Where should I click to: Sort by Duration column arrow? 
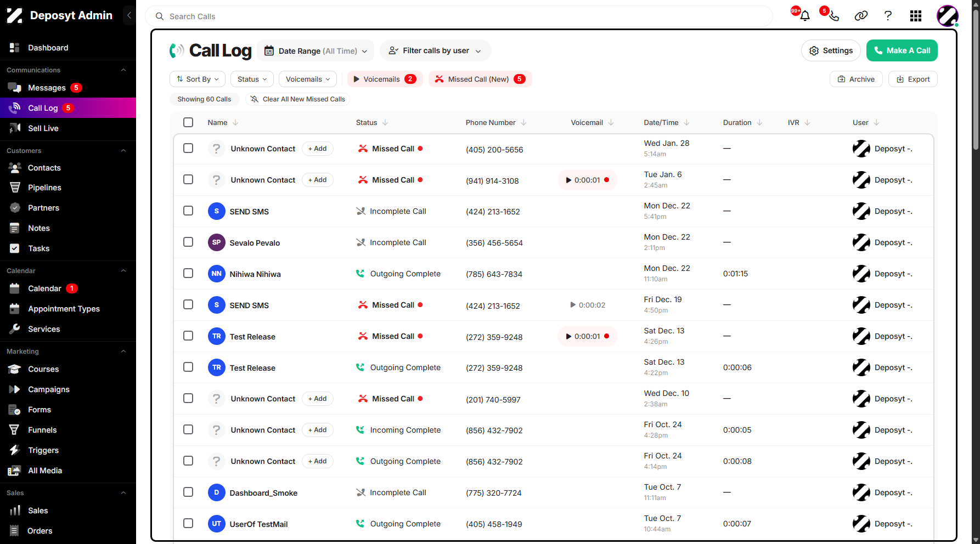click(759, 122)
